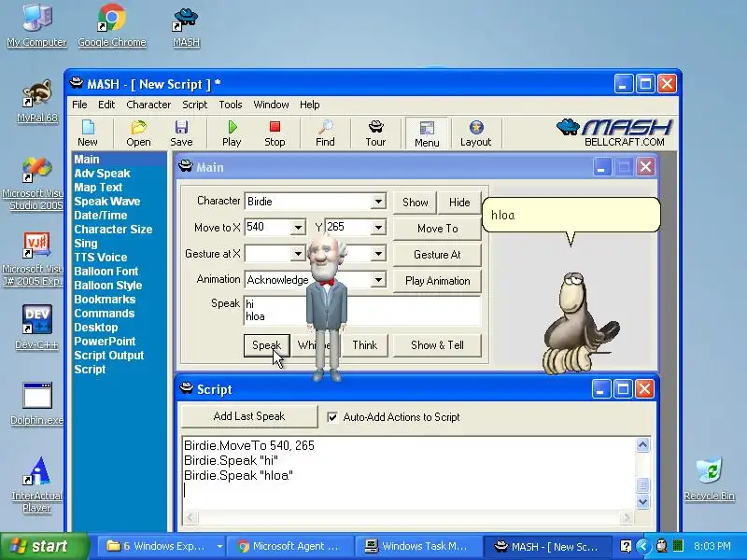Screen dimensions: 747x560
Task: Toggle the Menu toolbar button
Action: (427, 133)
